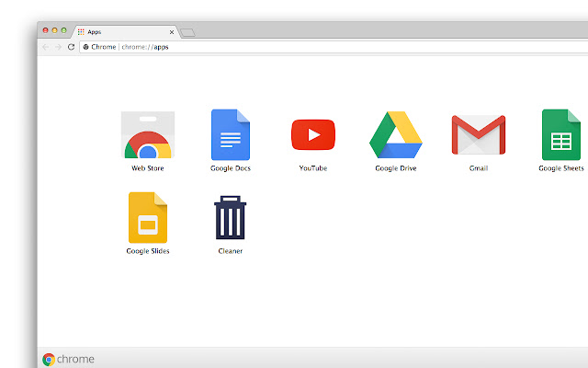Click the Chrome site info icon in address bar
This screenshot has width=588, height=368.
tap(85, 47)
